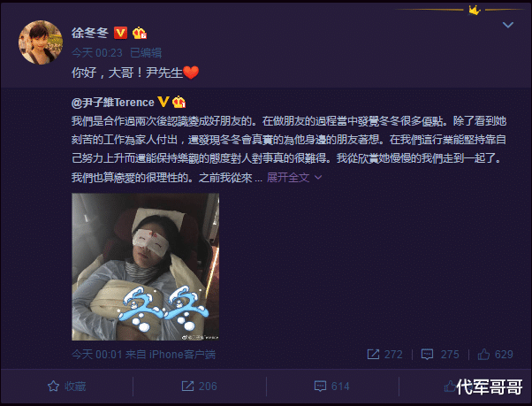Click the iPhone客户端 source link
This screenshot has height=406, width=532.
(x=182, y=355)
